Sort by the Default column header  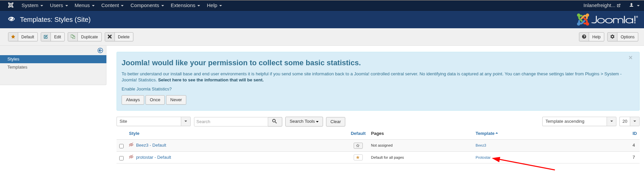pos(358,134)
